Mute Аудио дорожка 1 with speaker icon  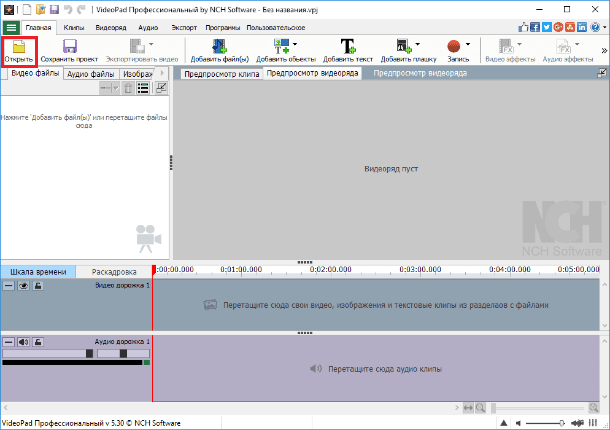[x=23, y=342]
